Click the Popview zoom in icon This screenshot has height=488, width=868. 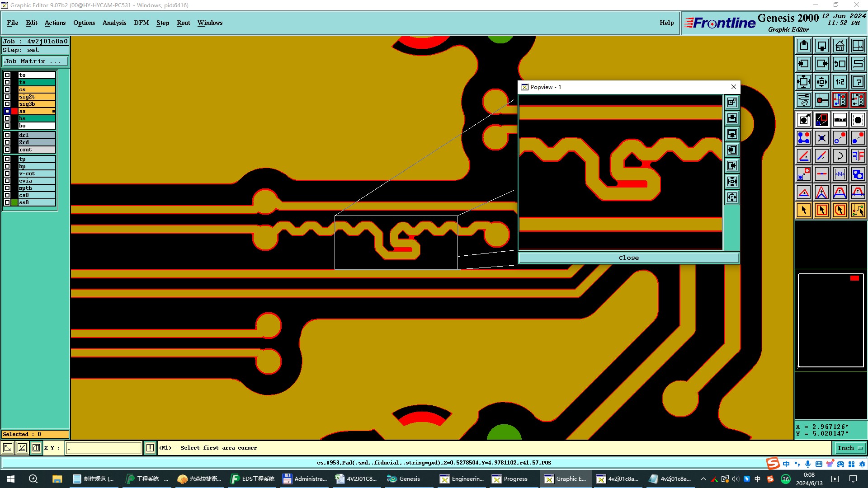(732, 182)
